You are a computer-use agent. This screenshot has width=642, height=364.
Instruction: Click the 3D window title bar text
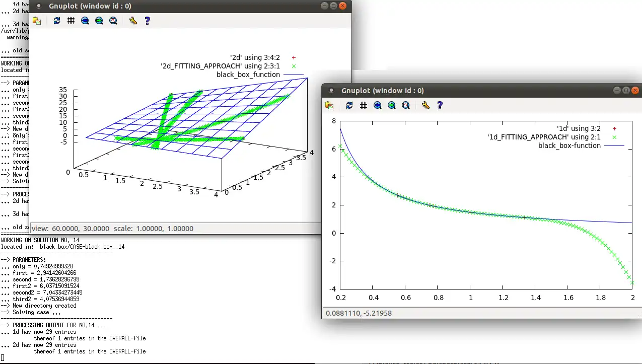(90, 6)
